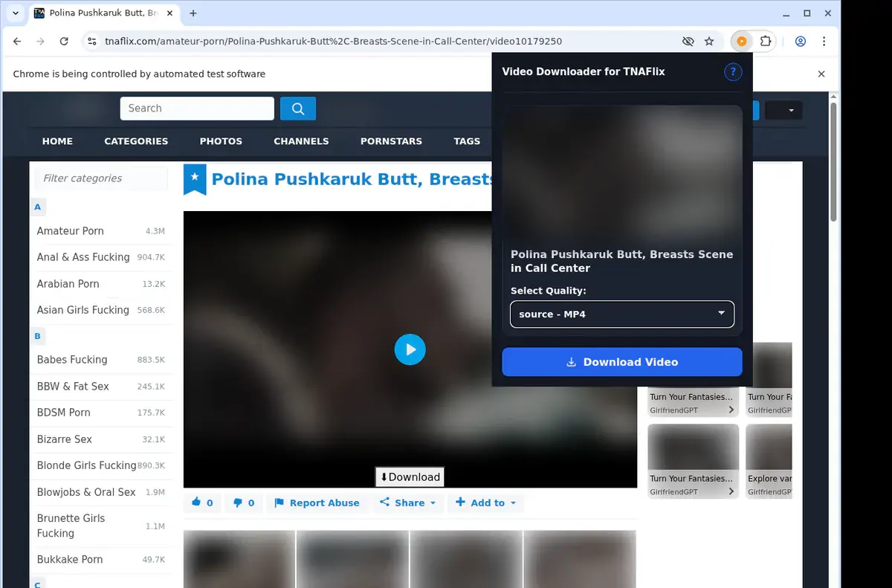Click the blue magnifier search button
The image size is (892, 588).
point(298,109)
